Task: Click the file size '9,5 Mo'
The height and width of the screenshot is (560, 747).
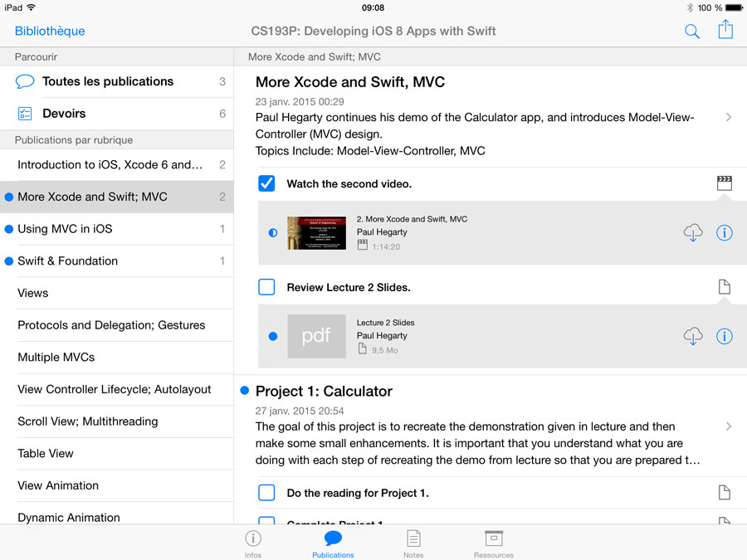Action: point(385,350)
